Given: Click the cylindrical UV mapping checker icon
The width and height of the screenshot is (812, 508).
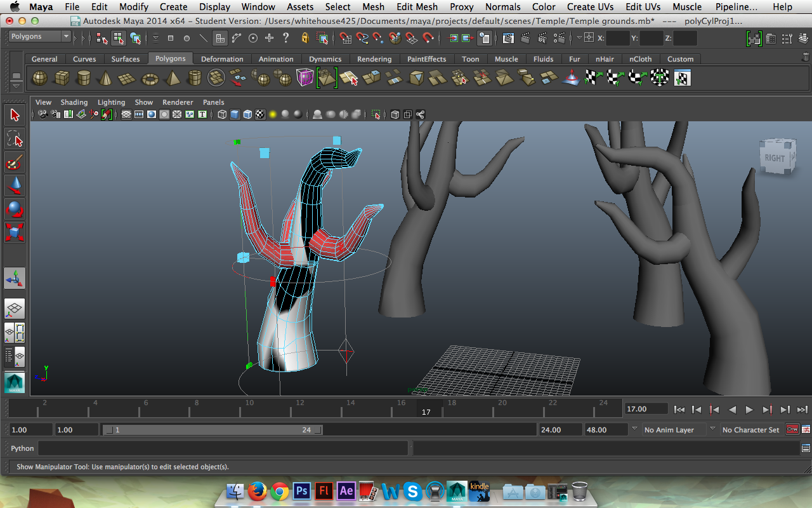Looking at the screenshot, I should click(615, 78).
